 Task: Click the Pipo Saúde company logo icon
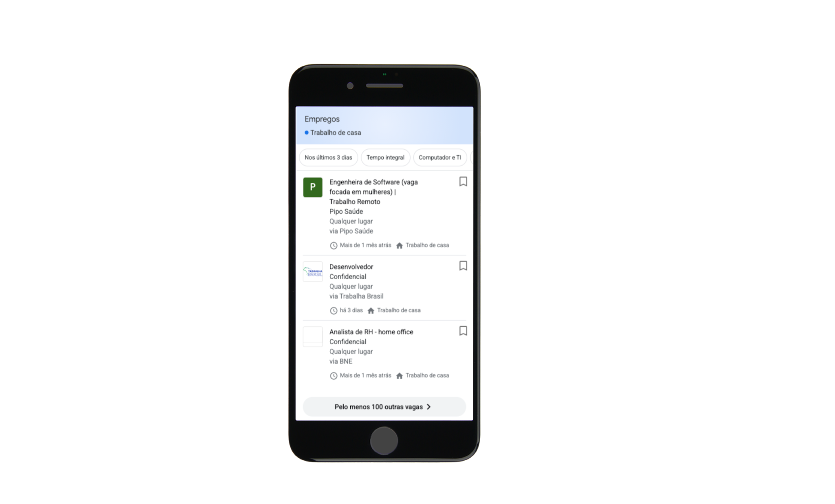point(313,187)
